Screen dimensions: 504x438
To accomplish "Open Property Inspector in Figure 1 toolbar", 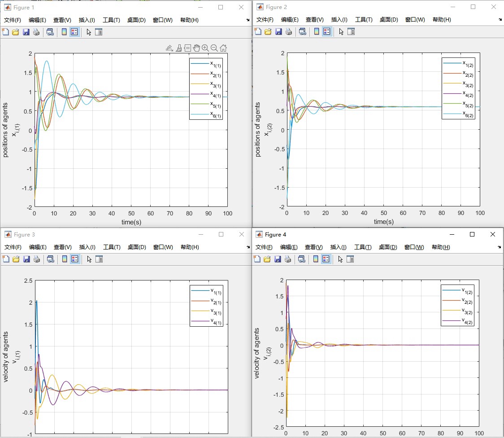I will click(x=99, y=32).
